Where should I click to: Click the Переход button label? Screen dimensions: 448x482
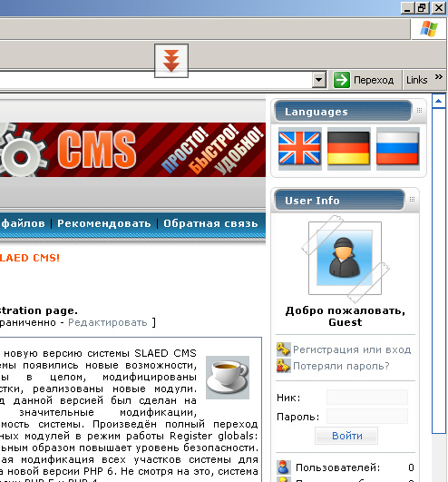coord(374,80)
